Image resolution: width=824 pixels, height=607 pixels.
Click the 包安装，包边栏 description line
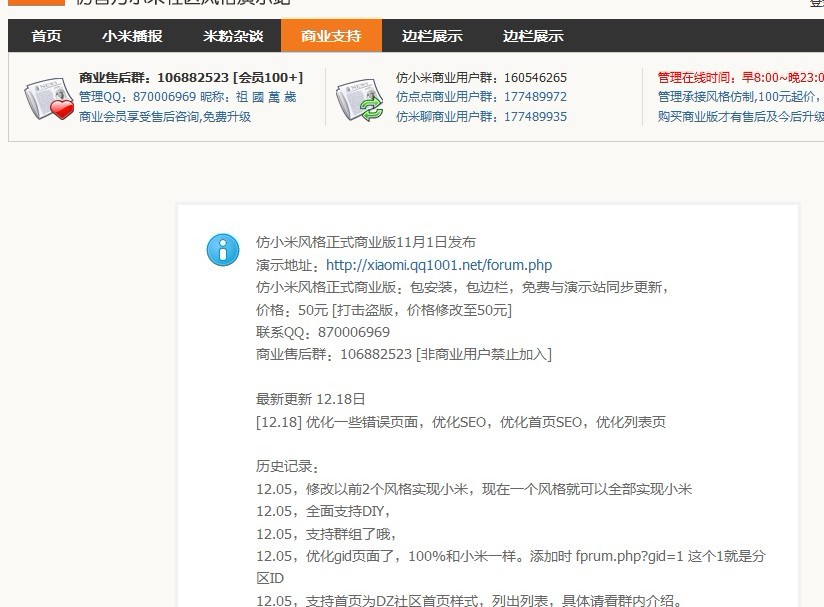(462, 287)
